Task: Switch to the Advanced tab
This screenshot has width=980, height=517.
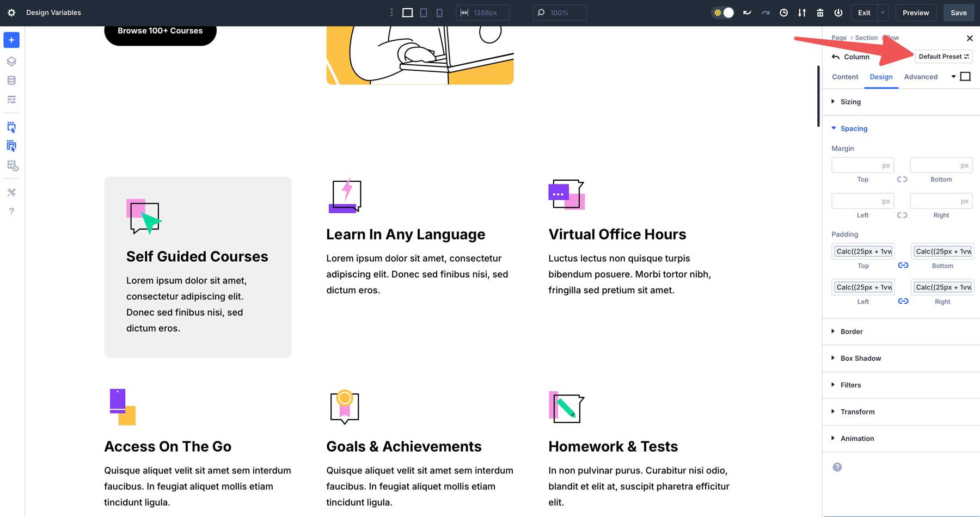Action: pyautogui.click(x=921, y=77)
